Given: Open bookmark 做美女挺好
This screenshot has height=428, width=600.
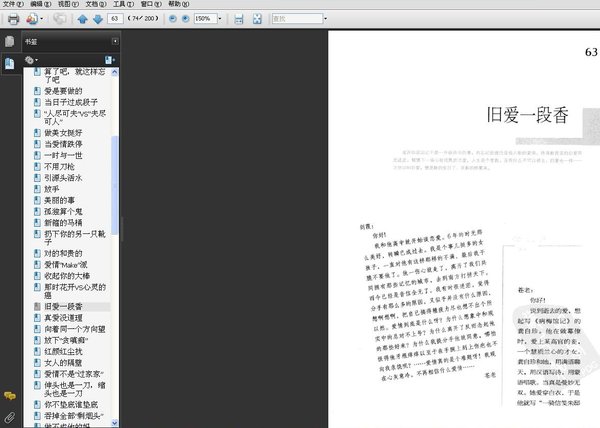Looking at the screenshot, I should click(63, 133).
